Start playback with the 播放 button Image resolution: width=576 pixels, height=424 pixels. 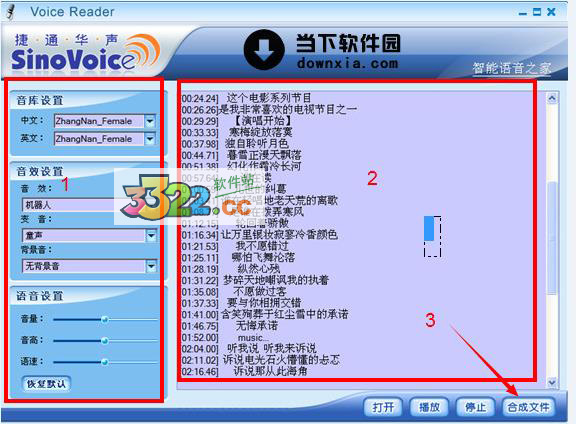pos(429,407)
